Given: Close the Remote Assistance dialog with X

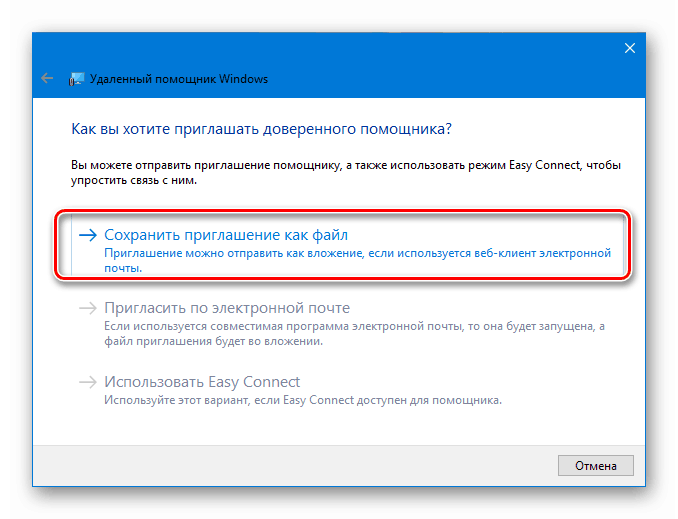Looking at the screenshot, I should (629, 47).
